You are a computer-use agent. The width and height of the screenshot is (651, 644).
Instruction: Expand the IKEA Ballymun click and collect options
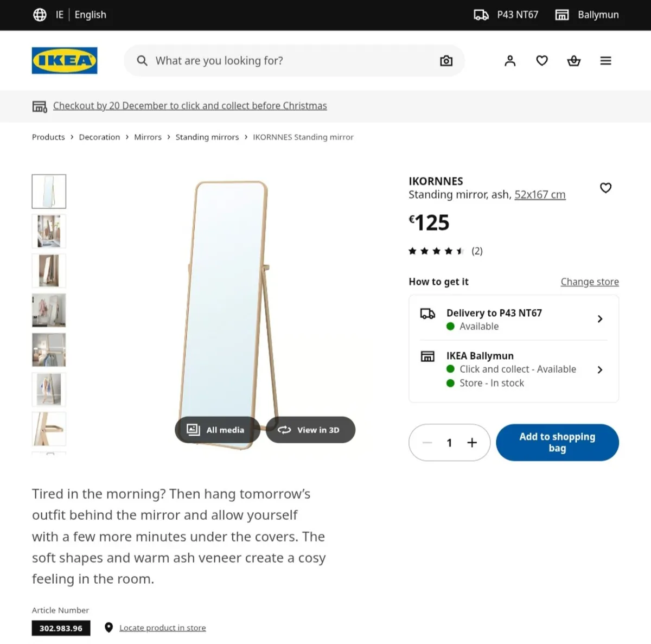pyautogui.click(x=513, y=369)
